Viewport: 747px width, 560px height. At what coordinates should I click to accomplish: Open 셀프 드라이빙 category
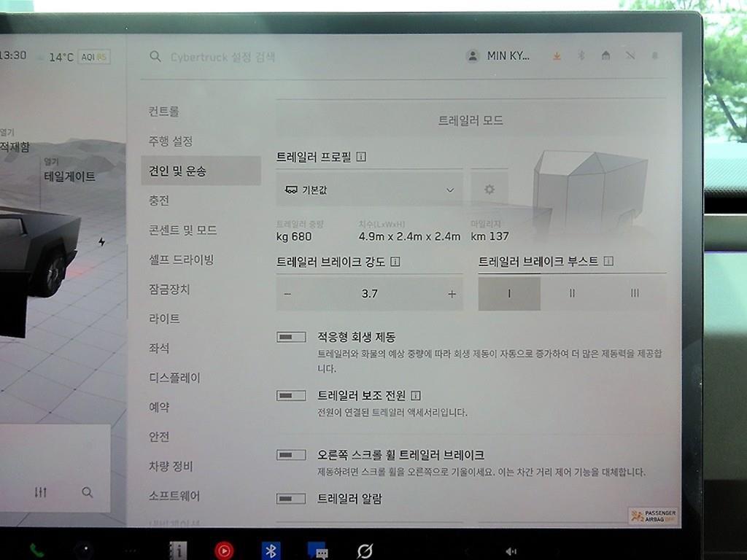click(x=181, y=260)
